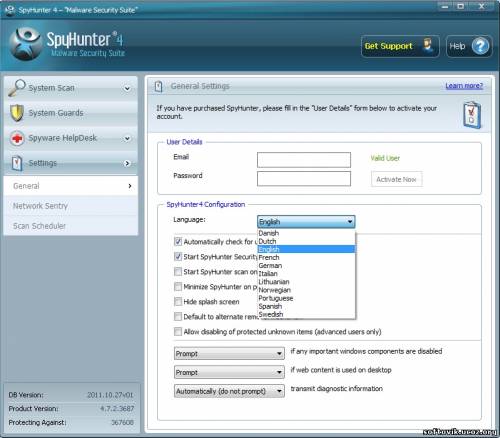The width and height of the screenshot is (500, 438).
Task: Open the transmit diagnostic information dropdown
Action: (x=229, y=391)
